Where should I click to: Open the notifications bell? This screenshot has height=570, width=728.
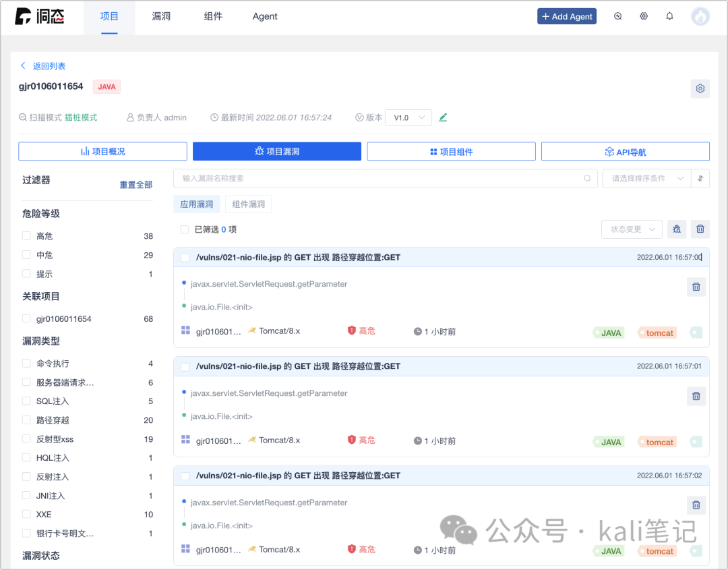[669, 16]
